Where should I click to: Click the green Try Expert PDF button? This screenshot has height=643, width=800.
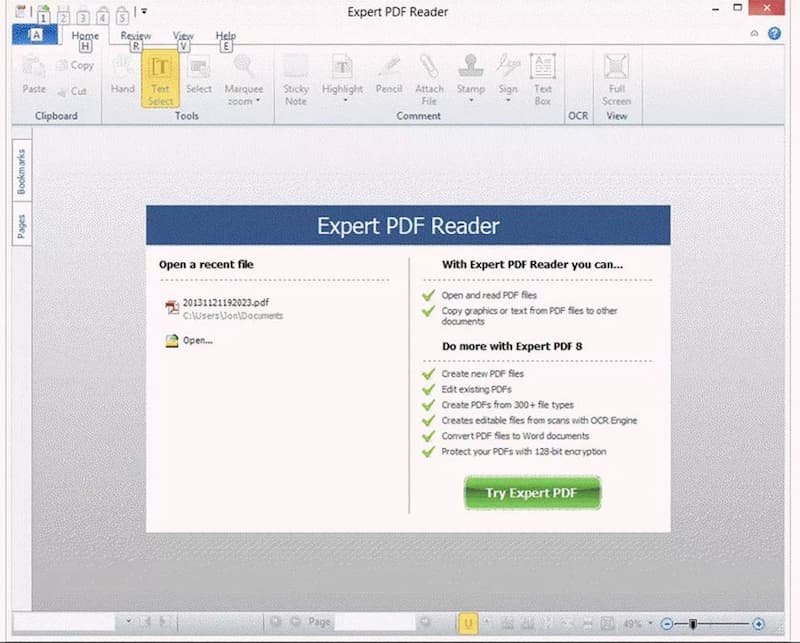[x=532, y=492]
